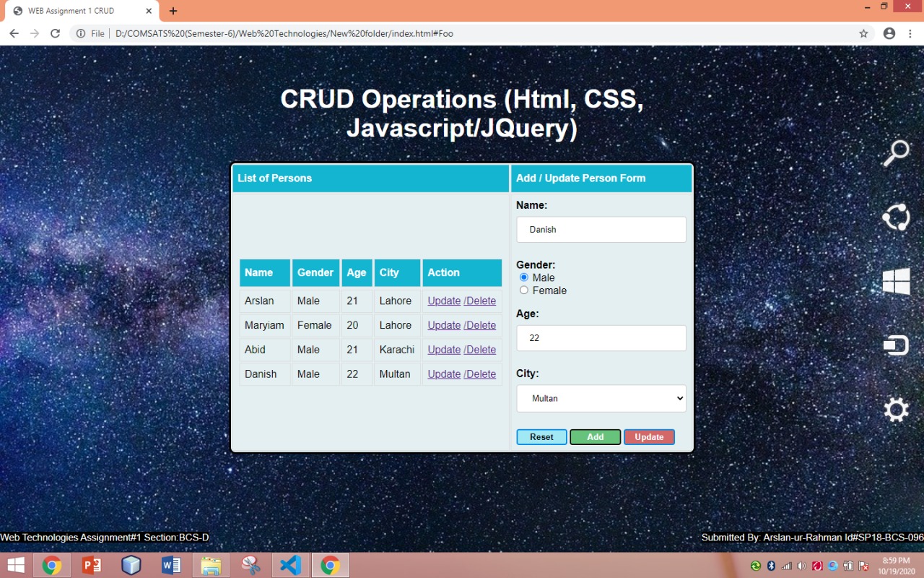The height and width of the screenshot is (578, 924).
Task: Click the Gender column header
Action: [x=315, y=273]
